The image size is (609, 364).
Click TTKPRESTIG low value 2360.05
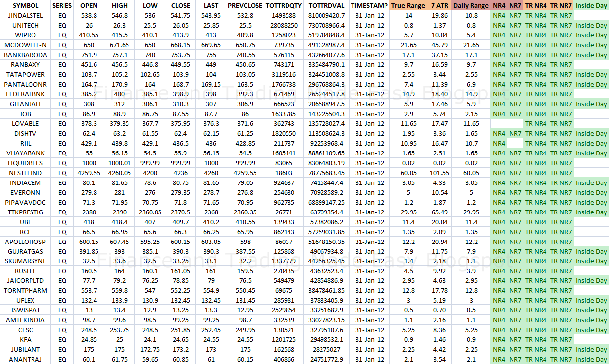point(150,212)
